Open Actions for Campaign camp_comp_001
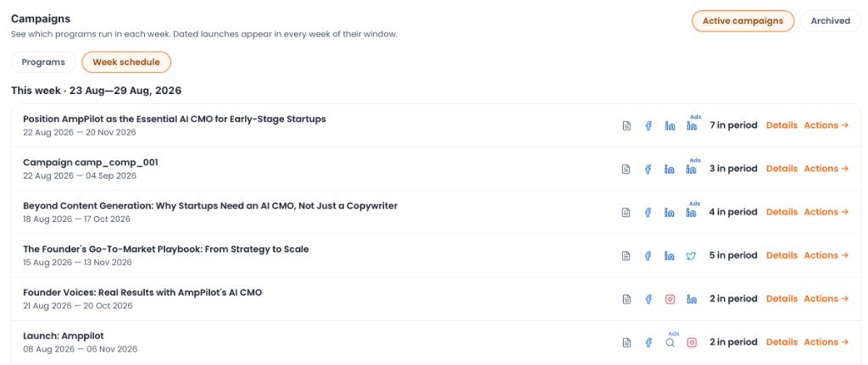The image size is (868, 365). 826,169
